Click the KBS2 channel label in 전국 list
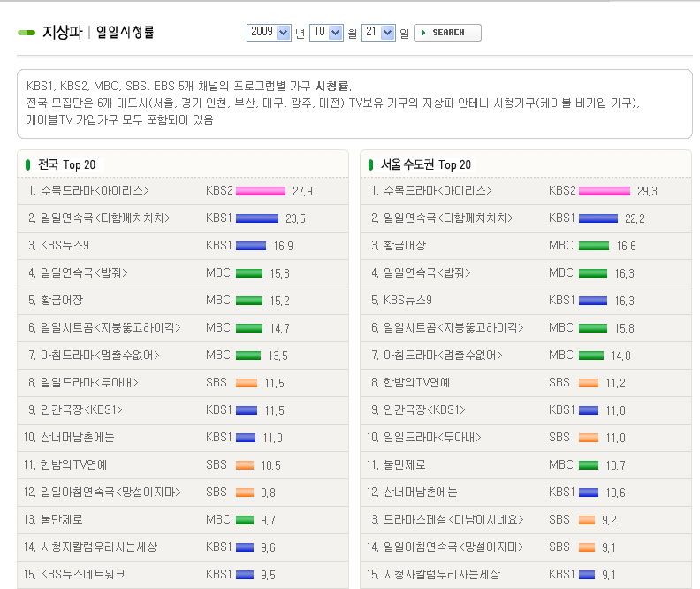 pyautogui.click(x=219, y=191)
